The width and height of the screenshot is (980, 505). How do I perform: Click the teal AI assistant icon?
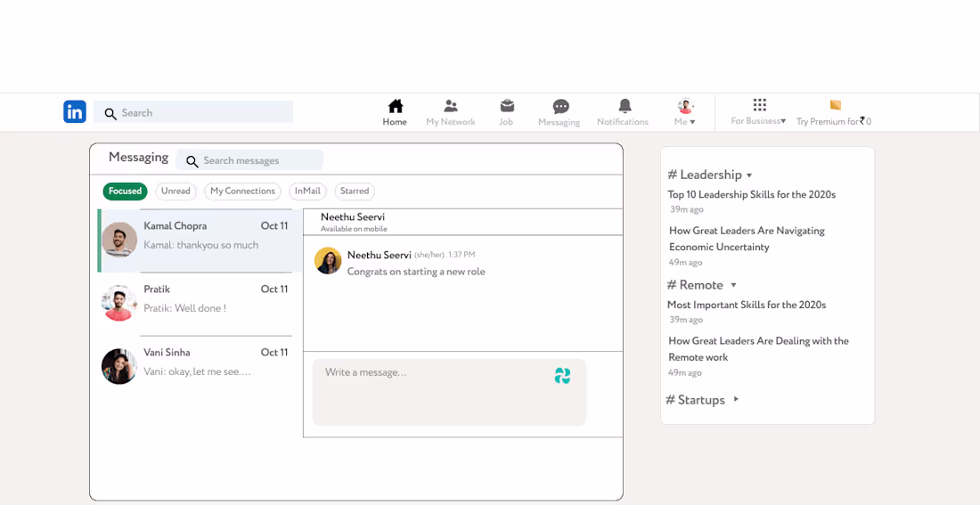click(x=562, y=376)
